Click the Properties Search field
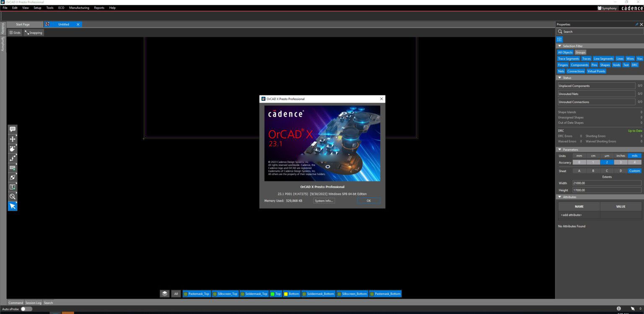Image resolution: width=644 pixels, height=314 pixels. tap(600, 31)
